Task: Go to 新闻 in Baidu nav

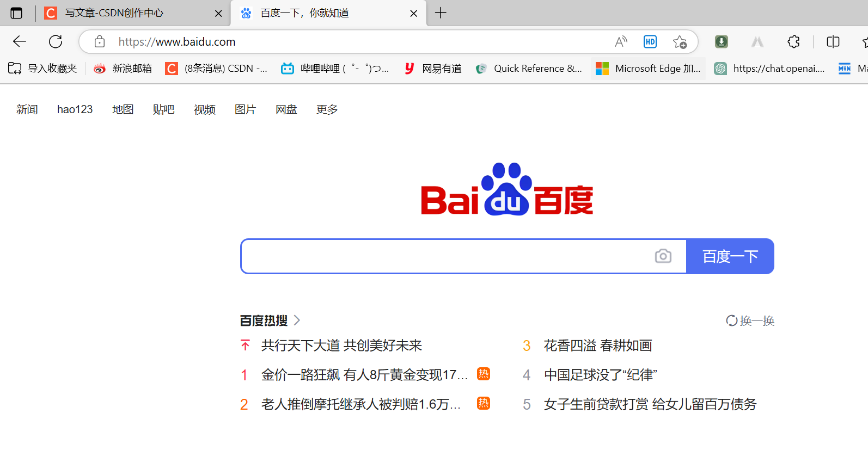Action: [27, 109]
